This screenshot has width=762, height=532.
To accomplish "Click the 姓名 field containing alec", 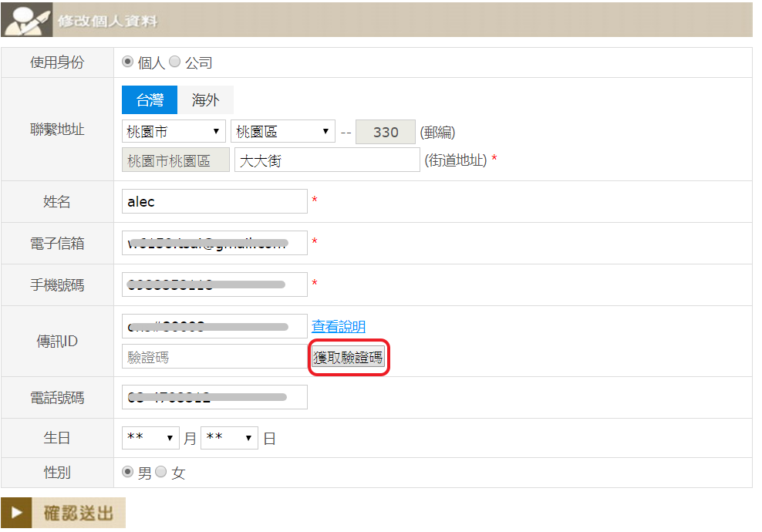I will coord(214,201).
